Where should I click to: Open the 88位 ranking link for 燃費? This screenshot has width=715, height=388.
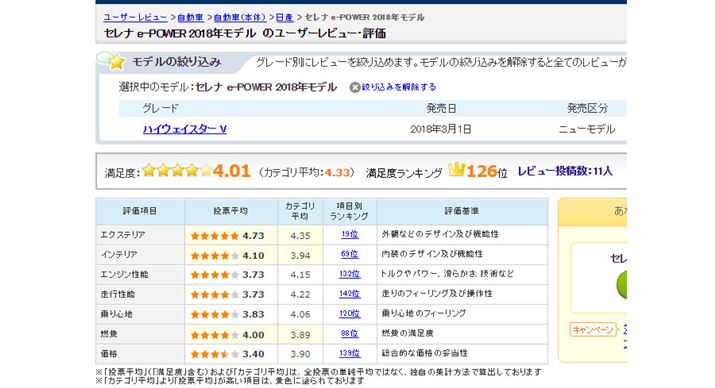click(350, 334)
